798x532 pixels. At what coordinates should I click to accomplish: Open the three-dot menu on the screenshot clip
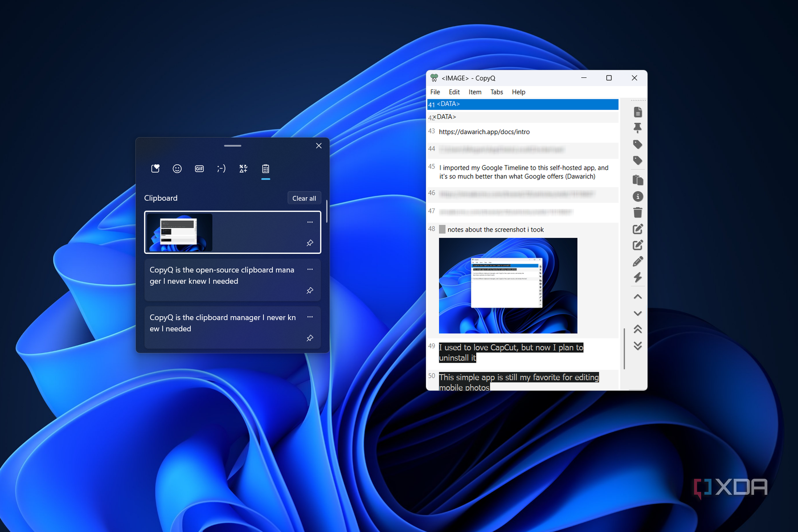[x=310, y=222]
